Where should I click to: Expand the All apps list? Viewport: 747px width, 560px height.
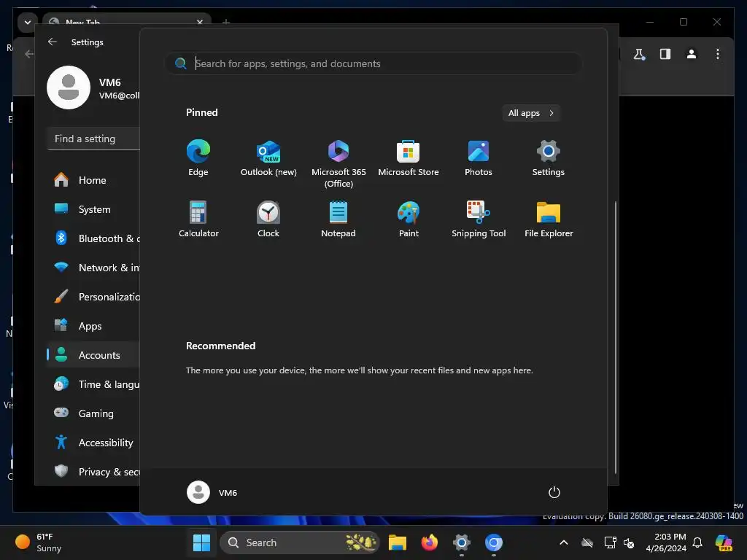531,113
